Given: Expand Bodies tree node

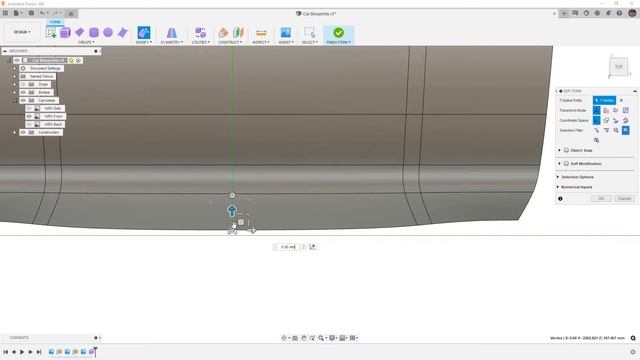Looking at the screenshot, I should click(x=15, y=92).
